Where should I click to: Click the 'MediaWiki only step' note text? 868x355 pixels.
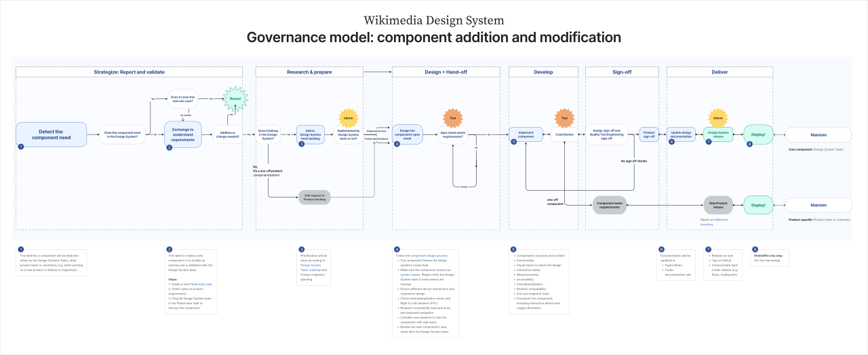coord(769,255)
